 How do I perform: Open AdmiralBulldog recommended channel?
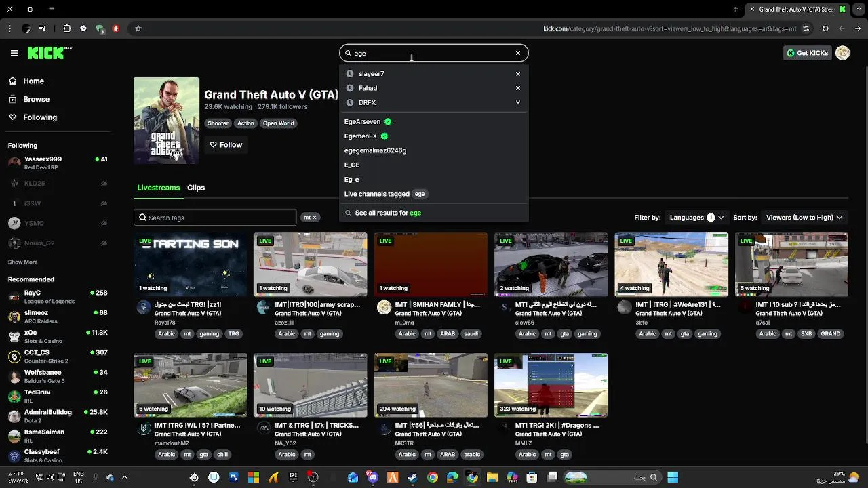click(x=58, y=416)
